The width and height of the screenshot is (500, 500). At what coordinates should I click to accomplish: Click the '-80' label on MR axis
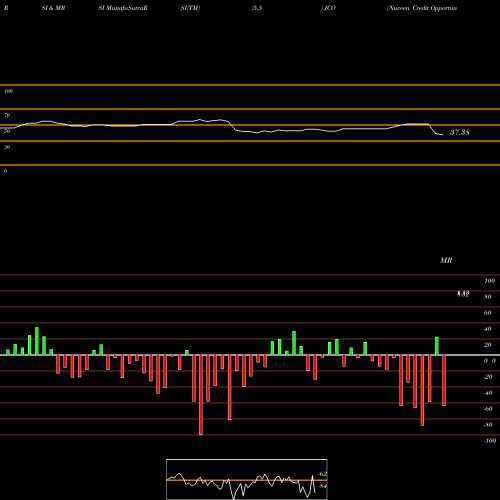point(488,425)
